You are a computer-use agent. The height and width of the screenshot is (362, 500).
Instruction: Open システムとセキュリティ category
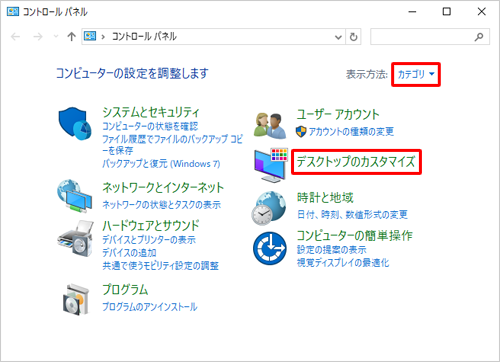pyautogui.click(x=151, y=112)
